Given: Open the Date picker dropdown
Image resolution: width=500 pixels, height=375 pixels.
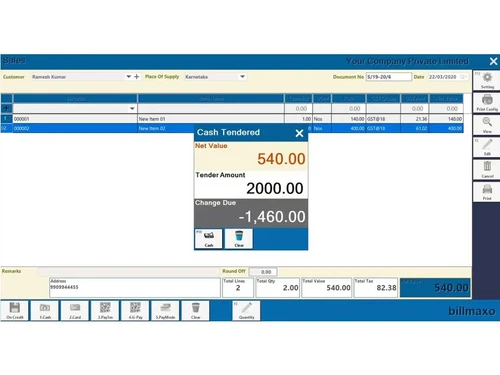Looking at the screenshot, I should [x=463, y=77].
